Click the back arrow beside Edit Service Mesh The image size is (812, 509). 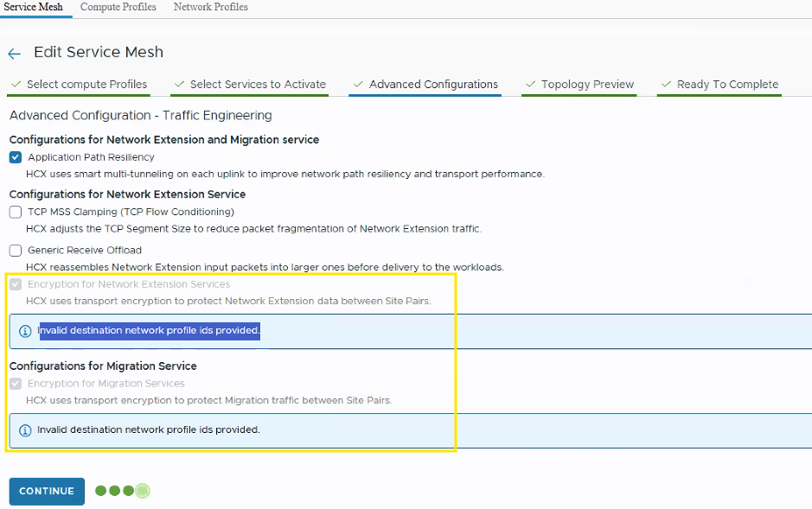click(14, 54)
